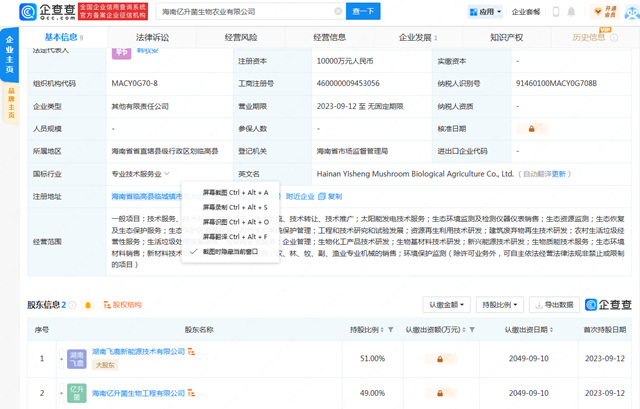Select tax ID 91460100MACY0G708B

click(x=556, y=83)
